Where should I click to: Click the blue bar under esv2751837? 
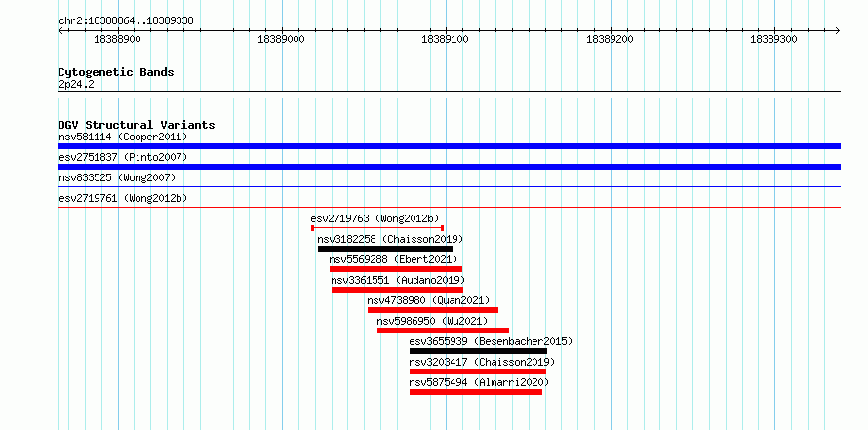[x=449, y=167]
